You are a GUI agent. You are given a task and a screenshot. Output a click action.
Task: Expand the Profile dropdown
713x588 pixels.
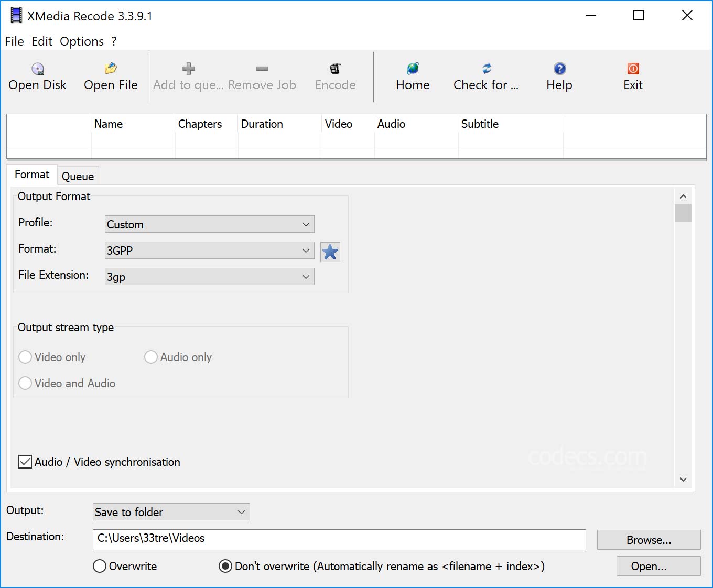pyautogui.click(x=209, y=224)
